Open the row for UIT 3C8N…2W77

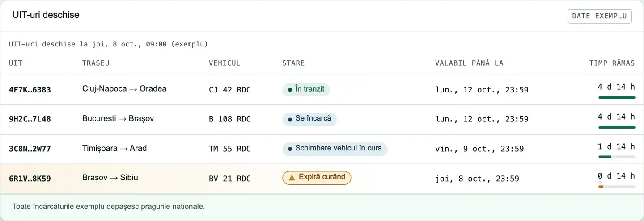(322, 149)
